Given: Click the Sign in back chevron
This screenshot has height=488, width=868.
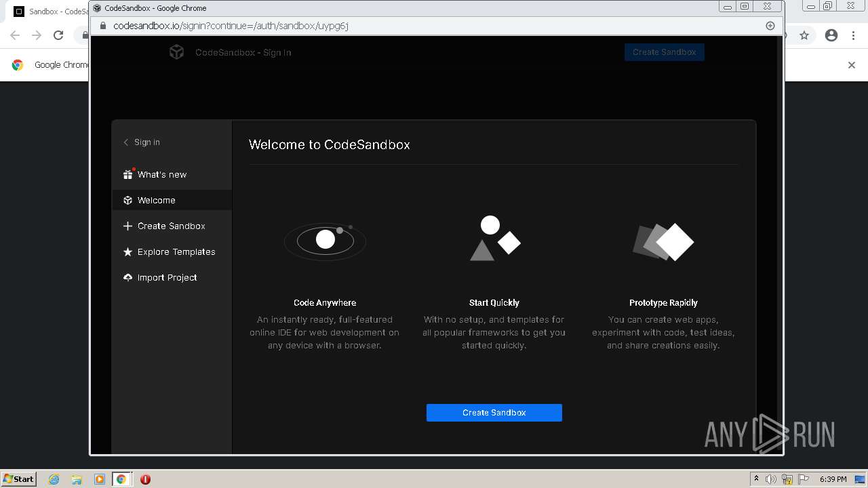Looking at the screenshot, I should [125, 142].
